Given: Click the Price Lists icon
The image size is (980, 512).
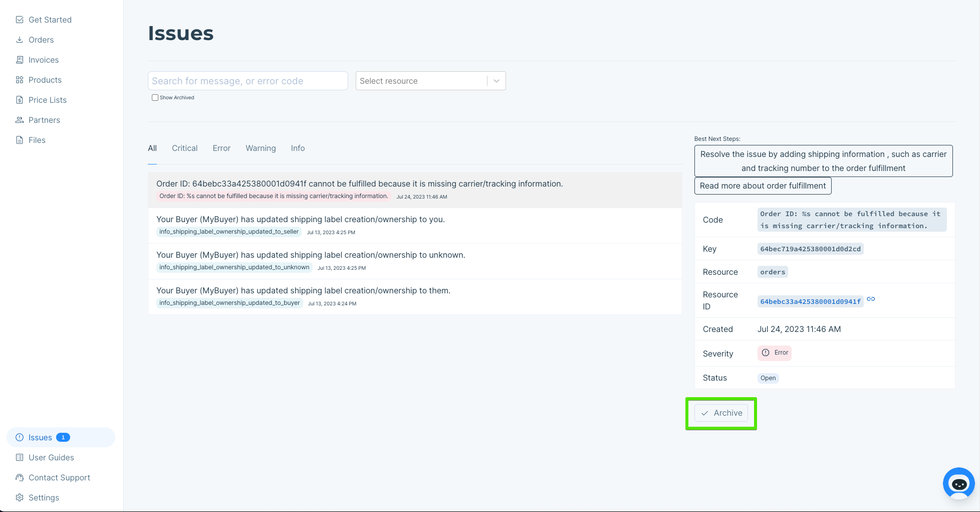Looking at the screenshot, I should 20,100.
